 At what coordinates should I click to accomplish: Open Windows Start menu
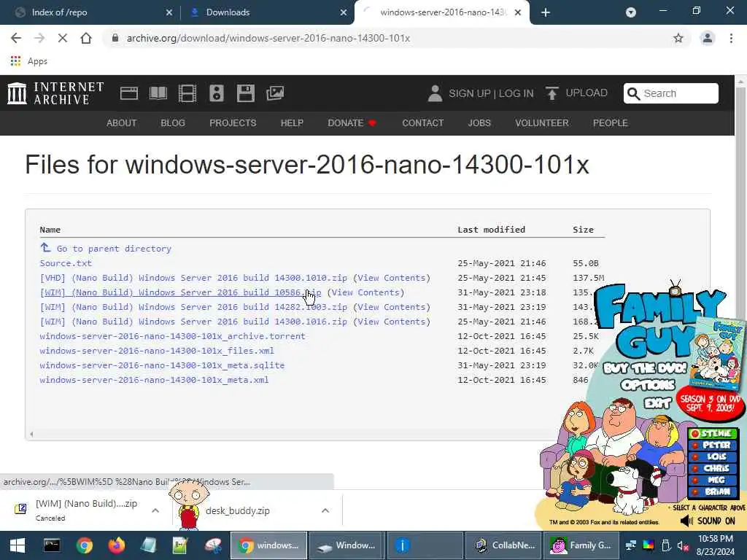coord(18,545)
